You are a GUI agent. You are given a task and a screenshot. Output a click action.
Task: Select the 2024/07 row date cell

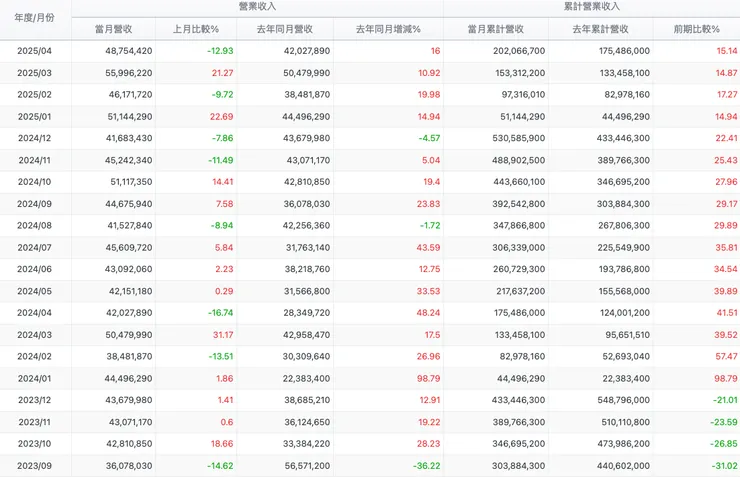tap(34, 248)
